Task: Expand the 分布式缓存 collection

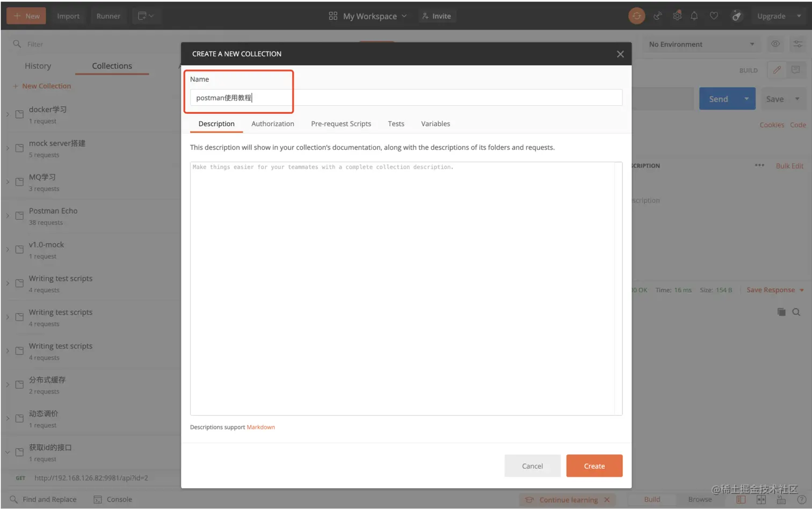Action: [x=8, y=385]
